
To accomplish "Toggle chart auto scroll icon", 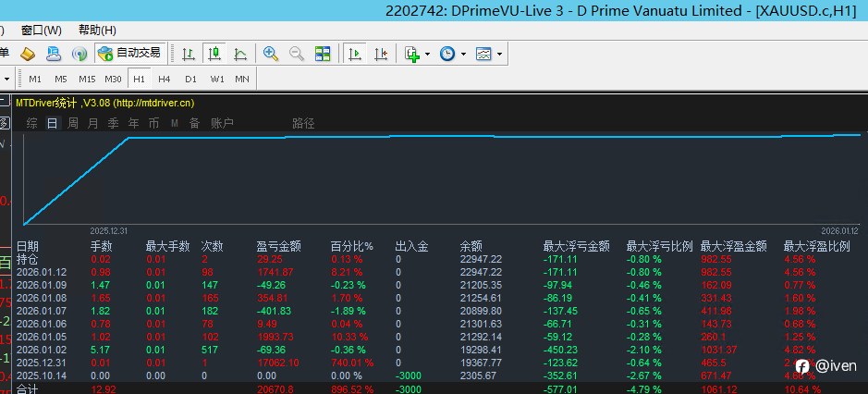I will click(355, 54).
